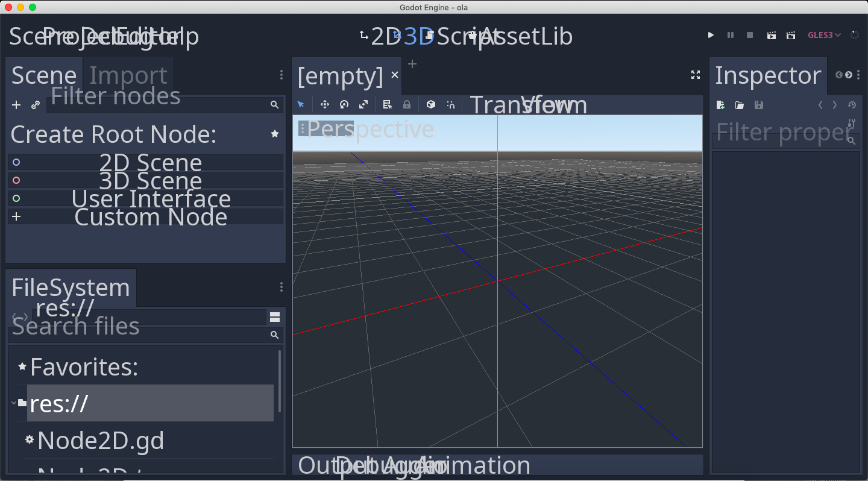Play the edited scene clapperboard icon
Viewport: 868px width, 481px height.
point(771,36)
